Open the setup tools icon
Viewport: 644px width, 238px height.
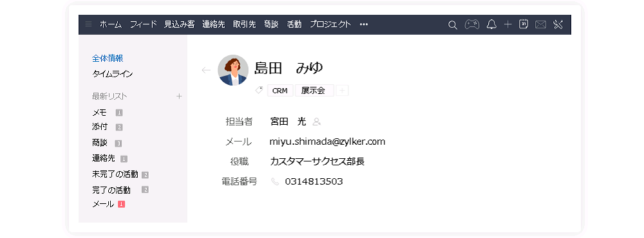558,24
